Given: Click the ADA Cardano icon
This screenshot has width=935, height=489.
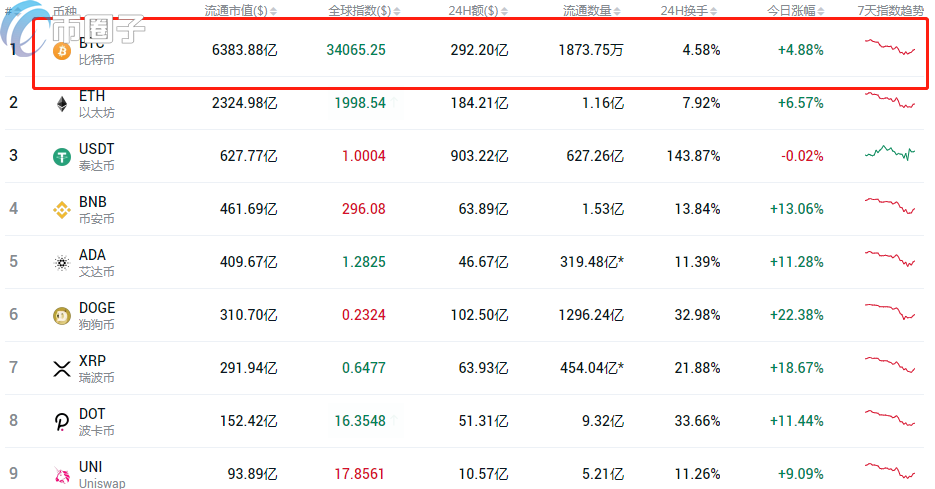Looking at the screenshot, I should click(x=61, y=262).
